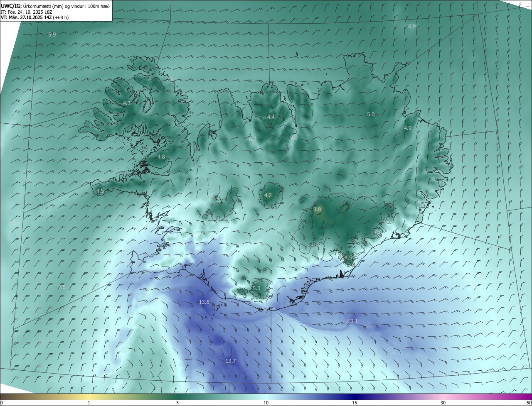Image resolution: width=532 pixels, height=406 pixels.
Task: Click the '0' tick on the color scale
Action: [2, 403]
